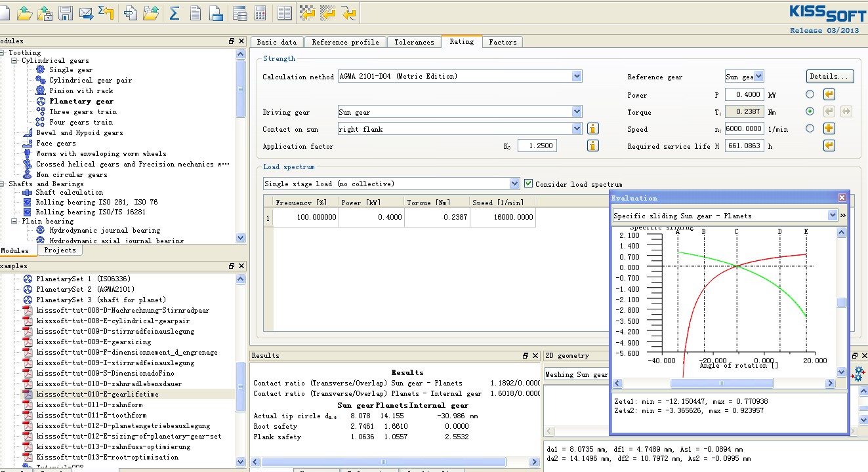Collapse the Cylindrical gears tree node
This screenshot has height=472, width=868.
coord(14,60)
